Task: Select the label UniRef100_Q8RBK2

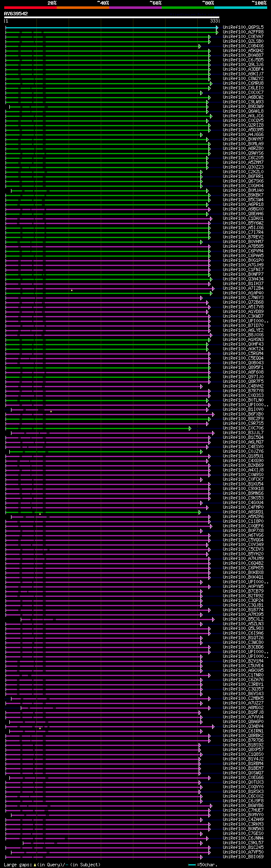Action: pyautogui.click(x=243, y=736)
